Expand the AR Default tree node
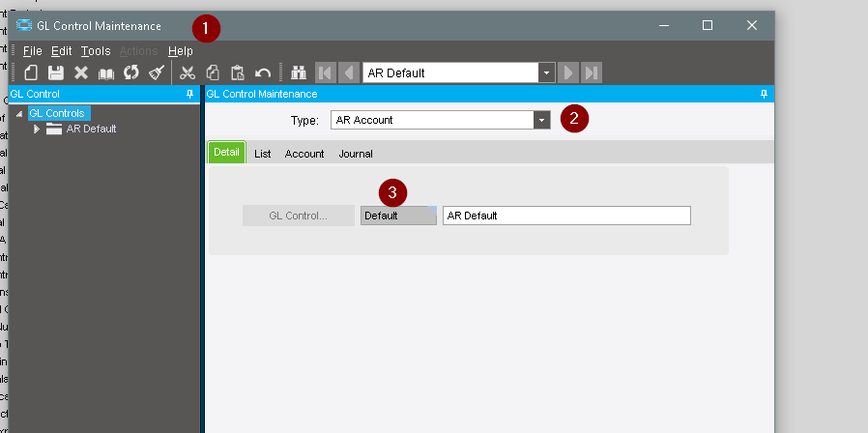The image size is (868, 433). 37,129
